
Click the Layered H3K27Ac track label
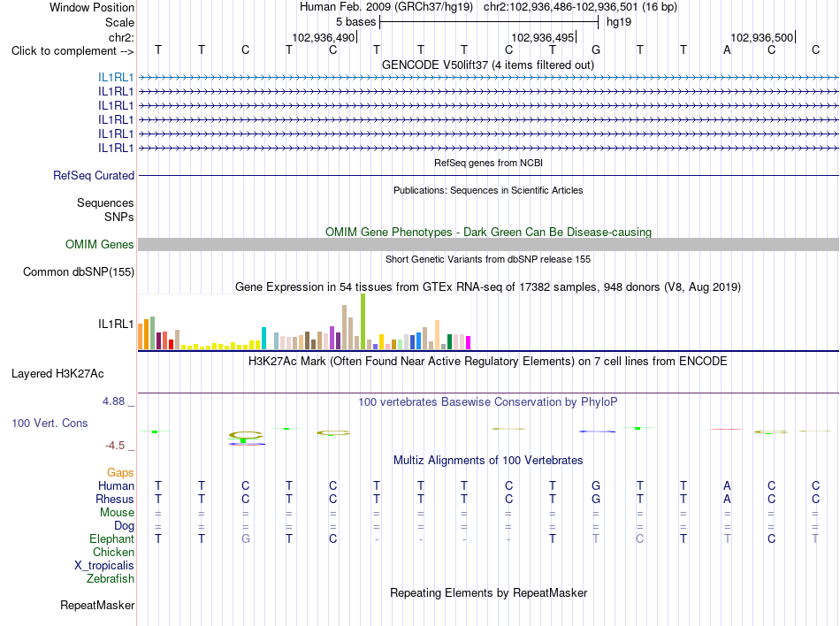[57, 374]
